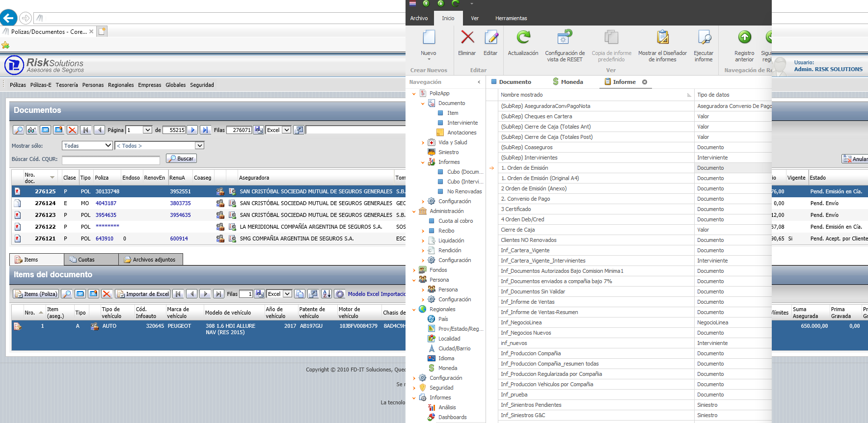Image resolution: width=868 pixels, height=423 pixels.
Task: Select Dashboards in navigation tree
Action: 453,417
